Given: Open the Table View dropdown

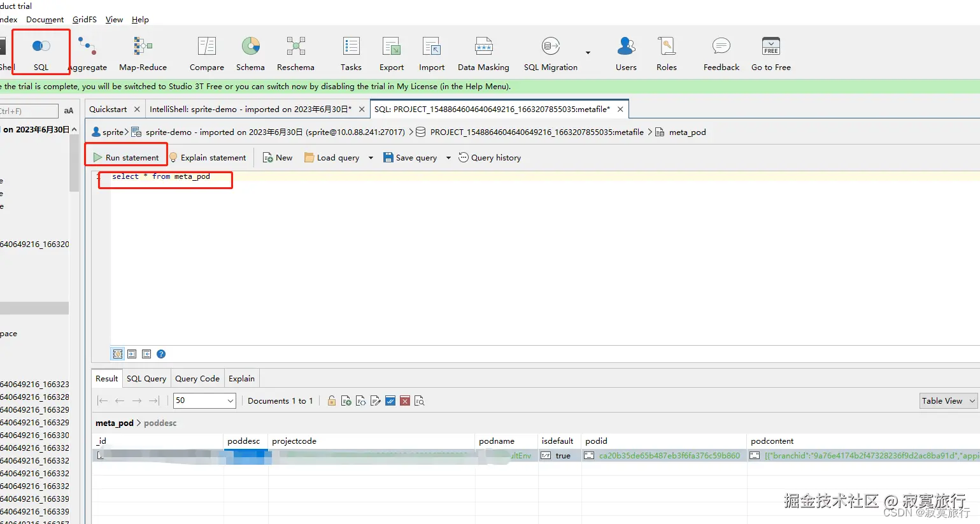Looking at the screenshot, I should [x=948, y=400].
